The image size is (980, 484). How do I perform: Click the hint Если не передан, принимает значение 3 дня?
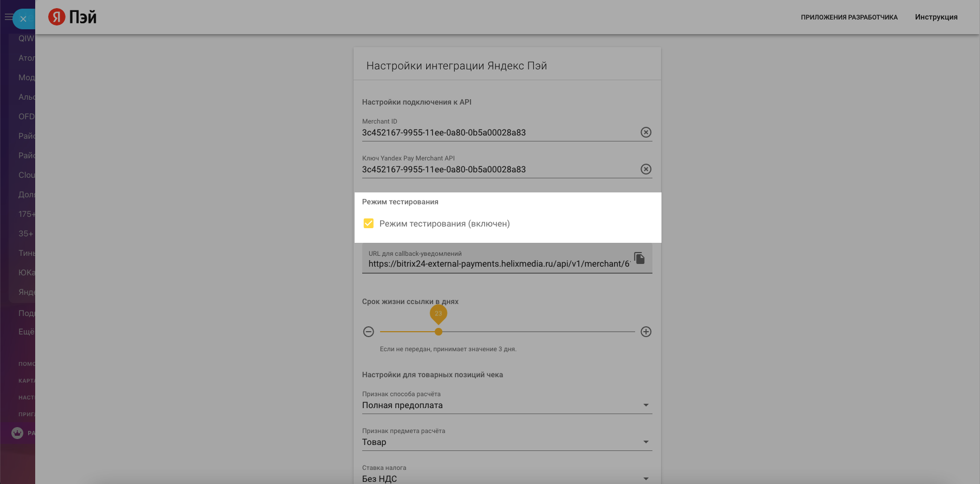point(448,349)
